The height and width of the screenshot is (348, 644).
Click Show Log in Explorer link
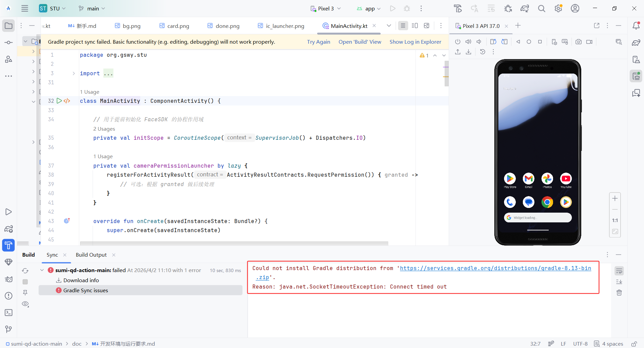coord(415,42)
